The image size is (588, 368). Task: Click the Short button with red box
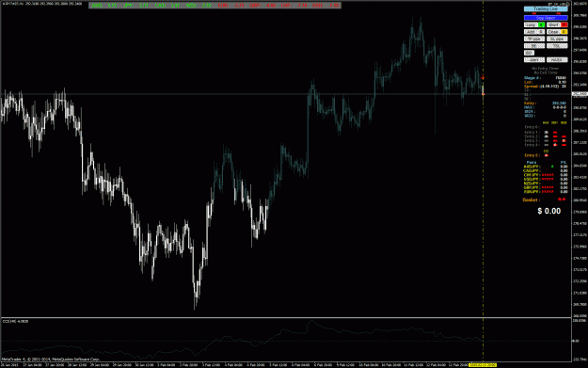[x=557, y=24]
